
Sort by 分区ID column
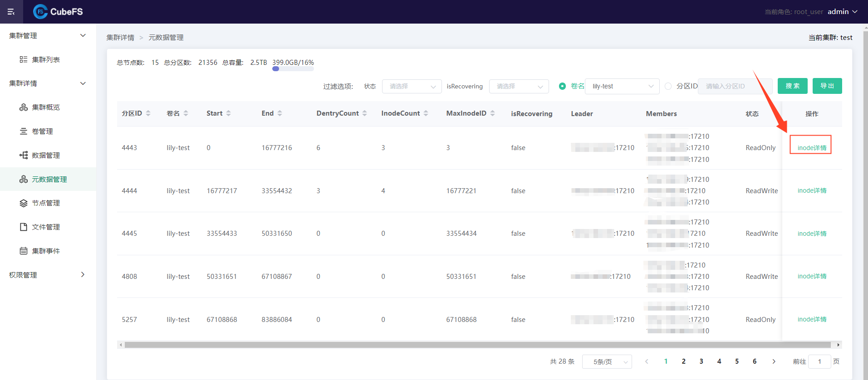click(148, 113)
